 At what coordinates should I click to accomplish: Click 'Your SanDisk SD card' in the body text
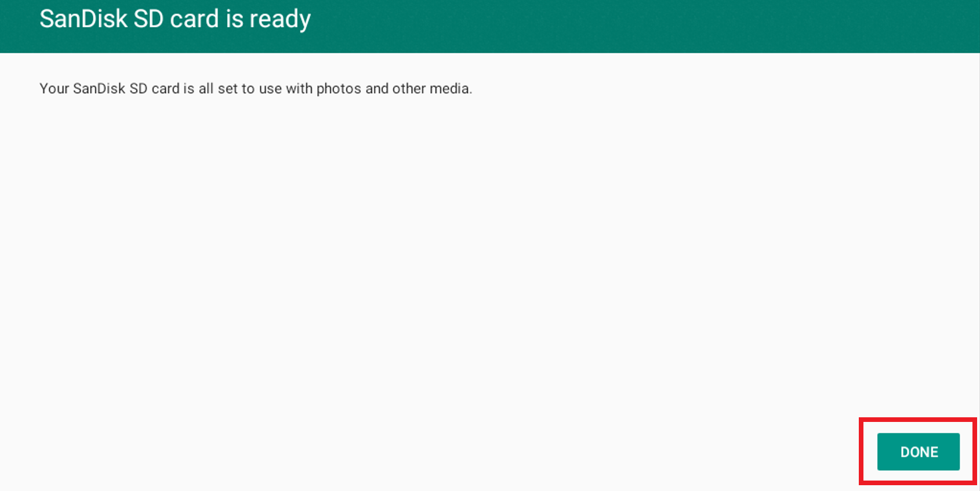point(110,89)
